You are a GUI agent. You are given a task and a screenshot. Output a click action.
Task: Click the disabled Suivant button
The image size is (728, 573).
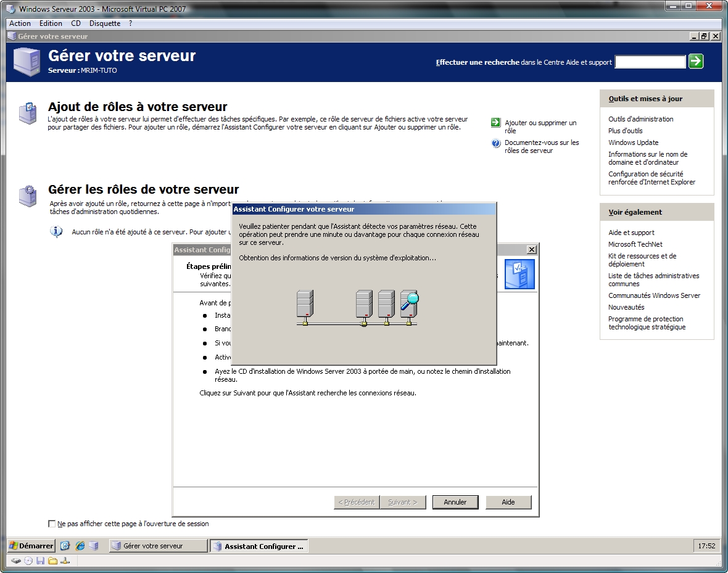[x=403, y=502]
